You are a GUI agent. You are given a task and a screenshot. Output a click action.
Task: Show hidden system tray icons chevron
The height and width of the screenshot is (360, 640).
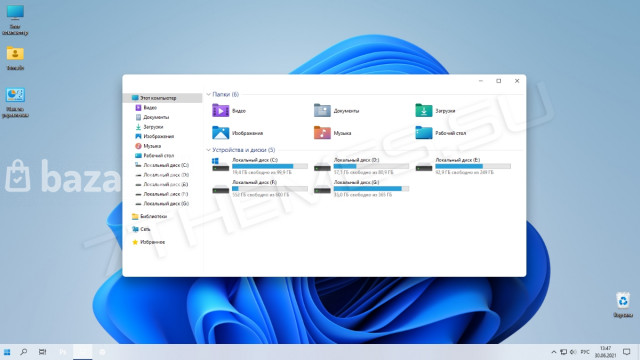pos(553,352)
